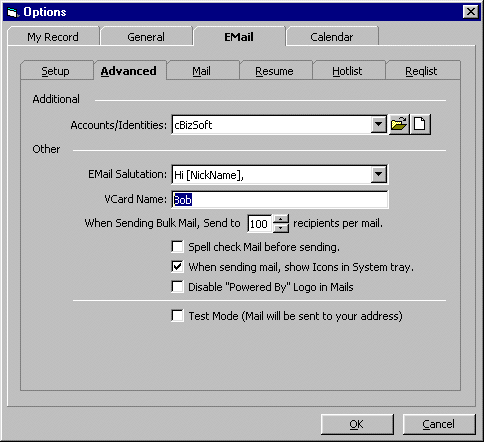
Task: Click the recipients per mail number box
Action: click(x=260, y=223)
